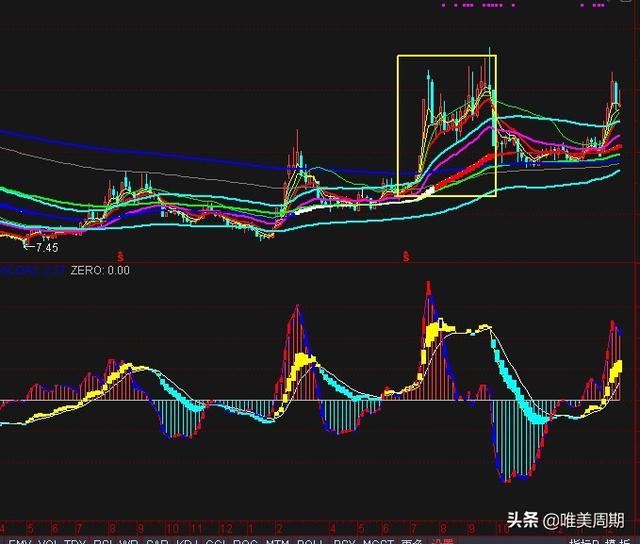Select the 7.45 low price arrow label

pyautogui.click(x=42, y=247)
